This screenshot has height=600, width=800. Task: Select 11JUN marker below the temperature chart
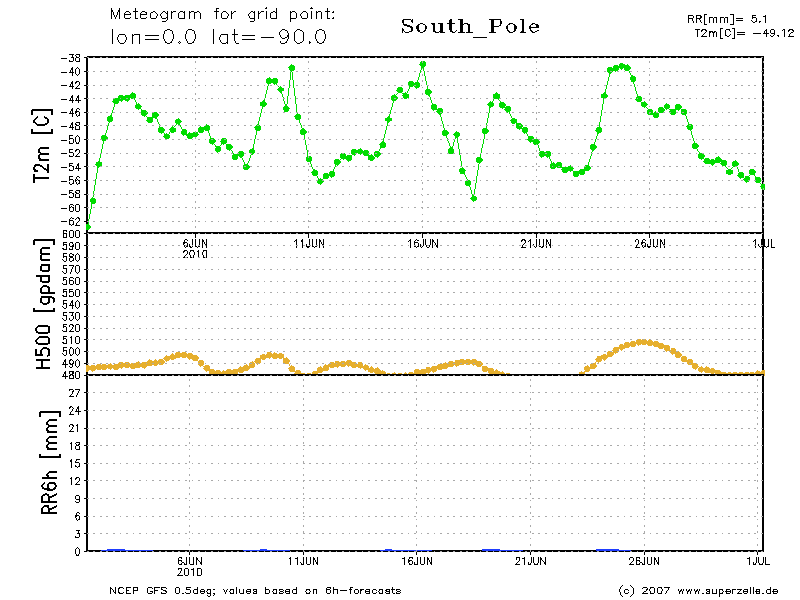click(309, 243)
